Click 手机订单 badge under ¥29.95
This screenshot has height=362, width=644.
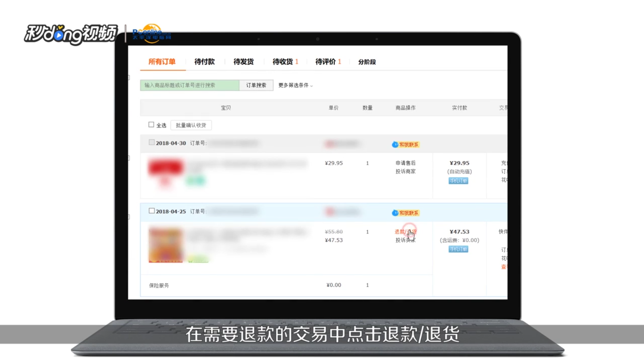point(458,181)
